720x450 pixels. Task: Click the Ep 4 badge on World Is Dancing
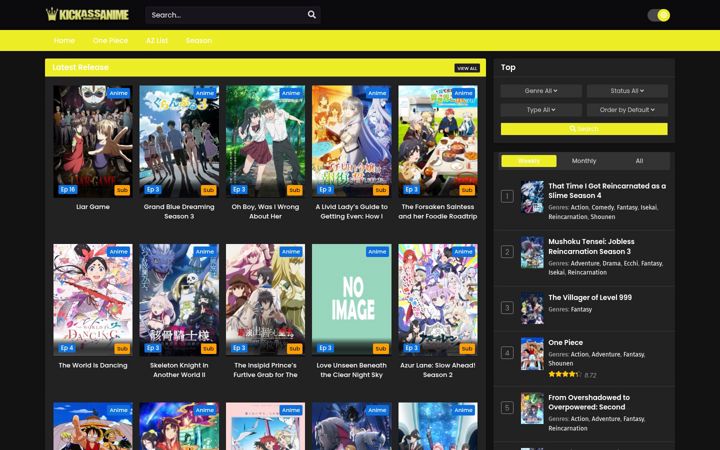point(67,348)
